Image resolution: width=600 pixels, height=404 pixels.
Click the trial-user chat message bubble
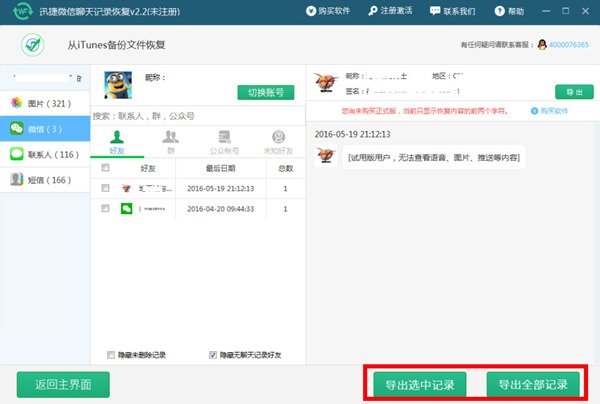(x=434, y=157)
